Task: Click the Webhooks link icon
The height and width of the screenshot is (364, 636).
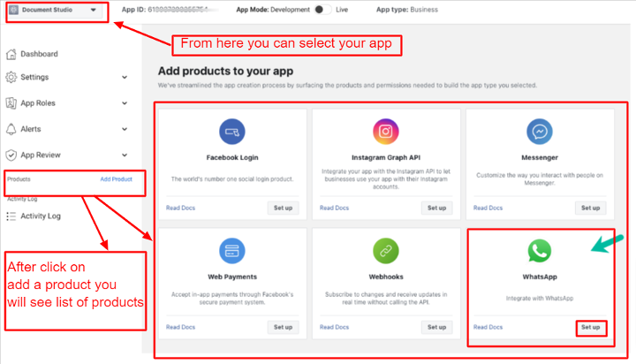Action: pyautogui.click(x=386, y=251)
